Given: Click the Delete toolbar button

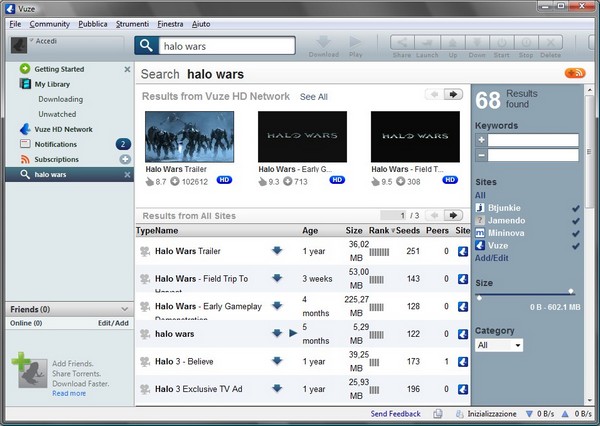Looking at the screenshot, I should tap(550, 42).
